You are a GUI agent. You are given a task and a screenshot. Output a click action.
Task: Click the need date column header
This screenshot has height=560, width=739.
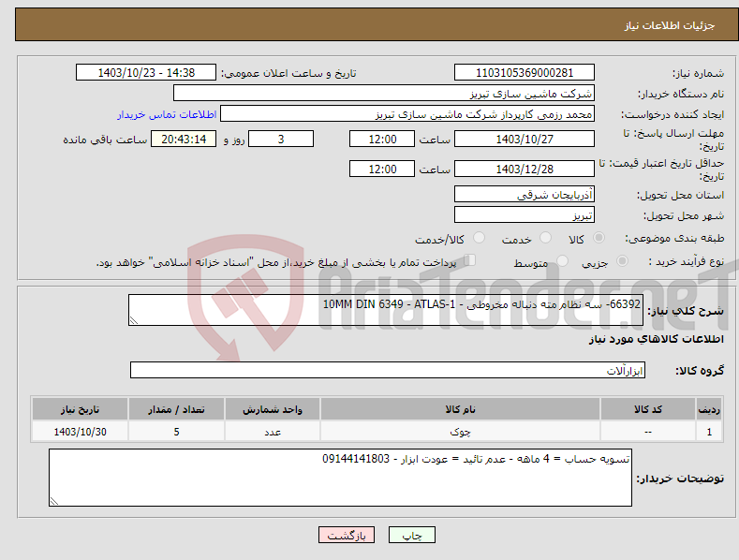(x=81, y=409)
